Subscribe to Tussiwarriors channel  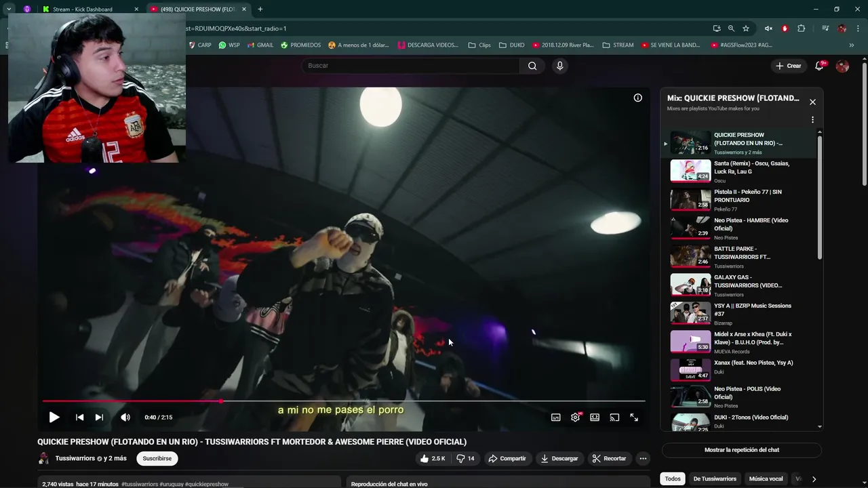tap(157, 459)
